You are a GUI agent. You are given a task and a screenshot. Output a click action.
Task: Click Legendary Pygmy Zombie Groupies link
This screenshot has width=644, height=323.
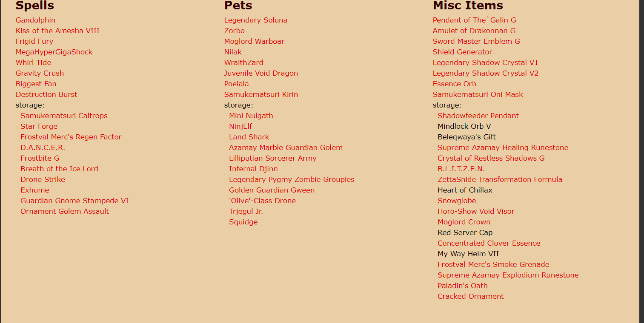[292, 179]
